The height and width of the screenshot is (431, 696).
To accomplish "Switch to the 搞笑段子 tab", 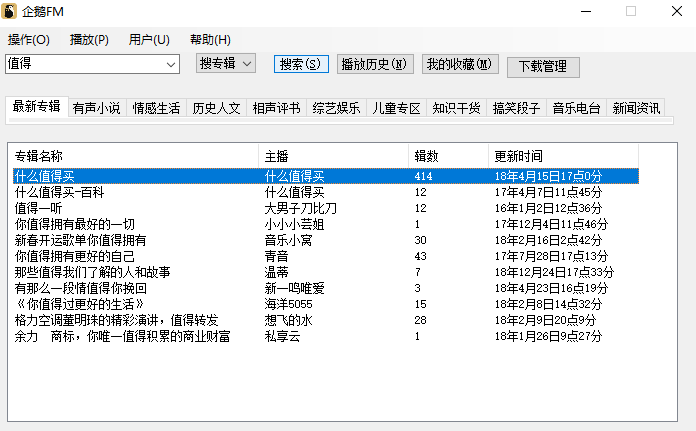I will point(516,108).
